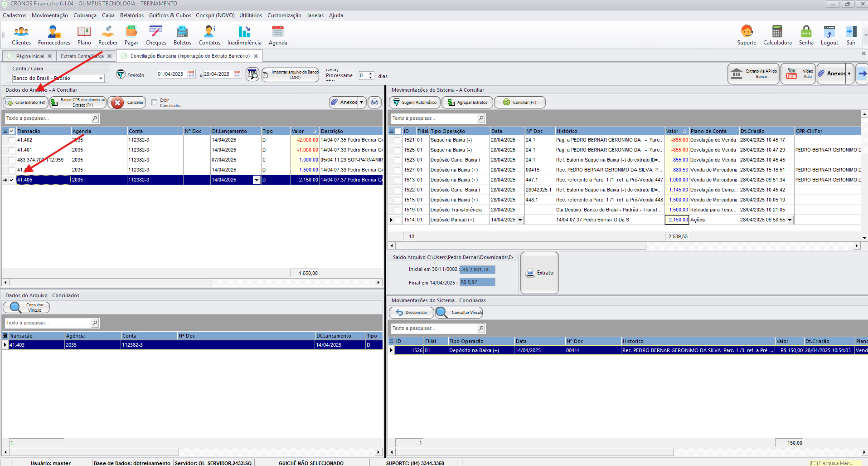
Task: Open Data dropdown in row ID 1514
Action: [520, 220]
